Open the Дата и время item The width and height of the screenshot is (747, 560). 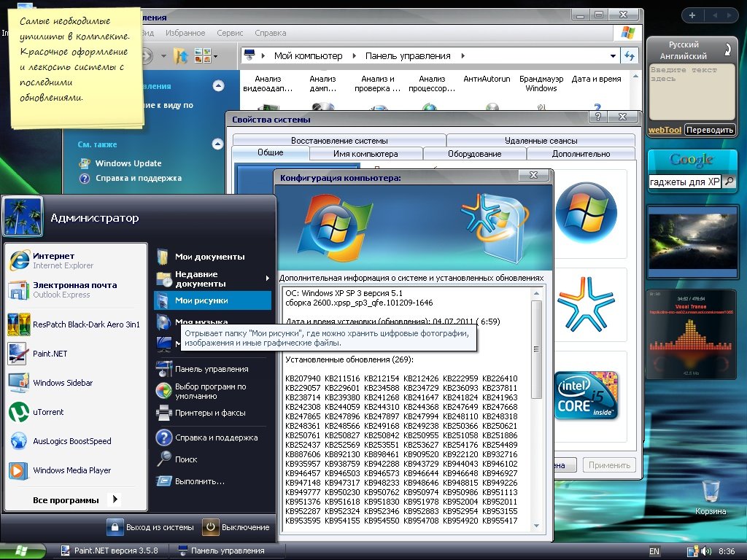point(596,79)
